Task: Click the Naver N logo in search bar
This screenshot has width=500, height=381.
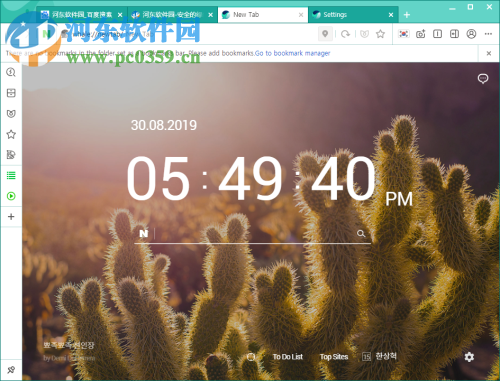Action: tap(144, 233)
